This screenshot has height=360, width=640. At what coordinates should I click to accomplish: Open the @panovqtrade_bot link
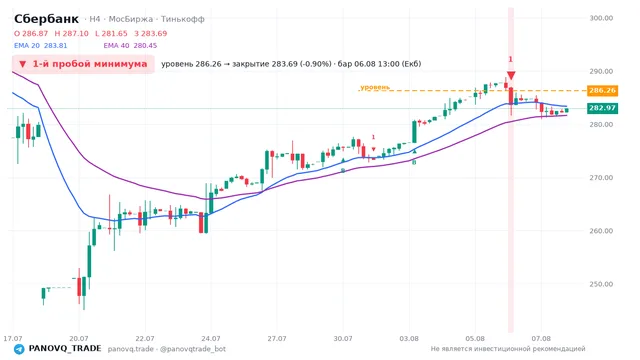click(x=193, y=349)
